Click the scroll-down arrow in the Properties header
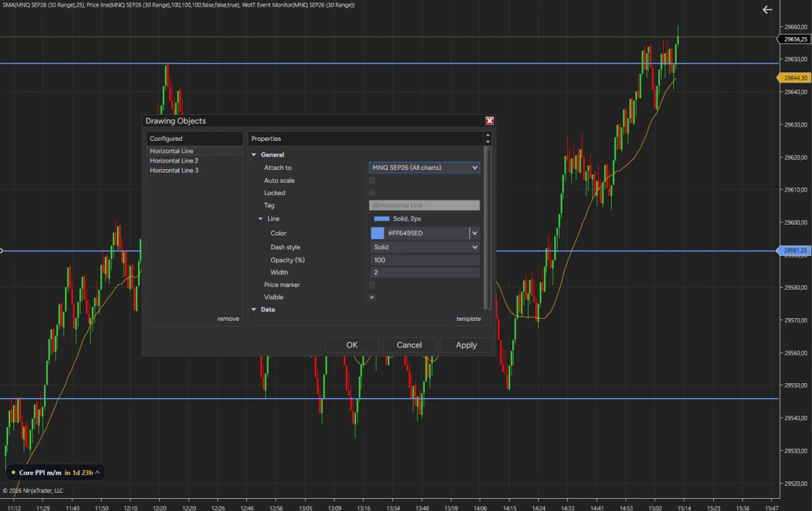The image size is (812, 511). (x=487, y=141)
